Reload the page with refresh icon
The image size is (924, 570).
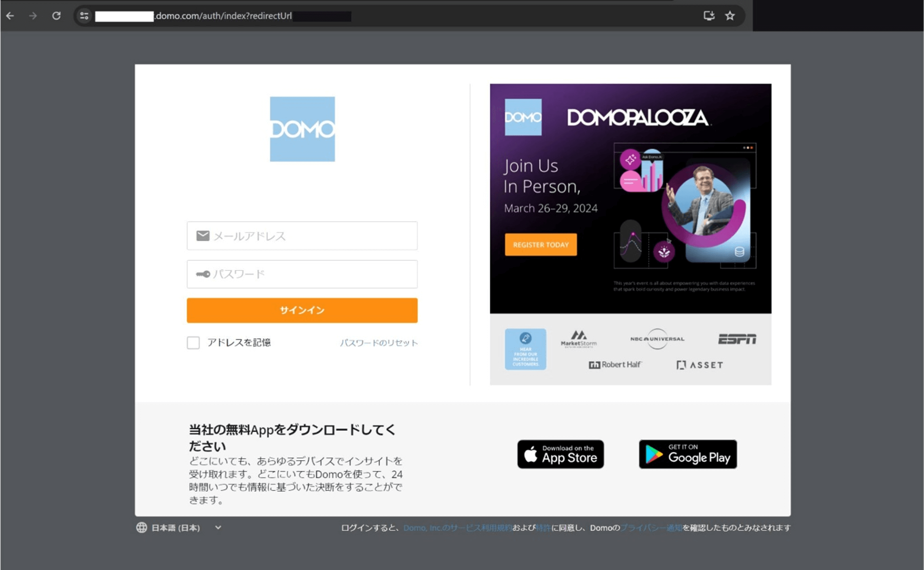pyautogui.click(x=56, y=16)
